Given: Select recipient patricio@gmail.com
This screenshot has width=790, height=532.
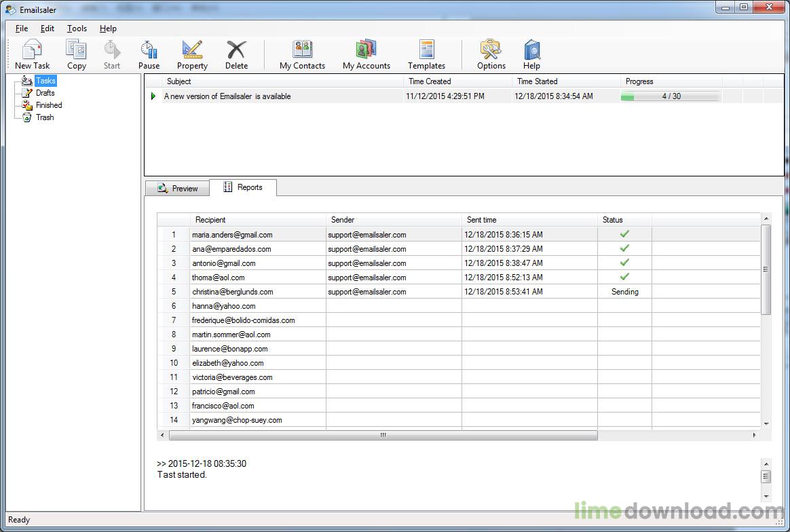Looking at the screenshot, I should [x=223, y=392].
